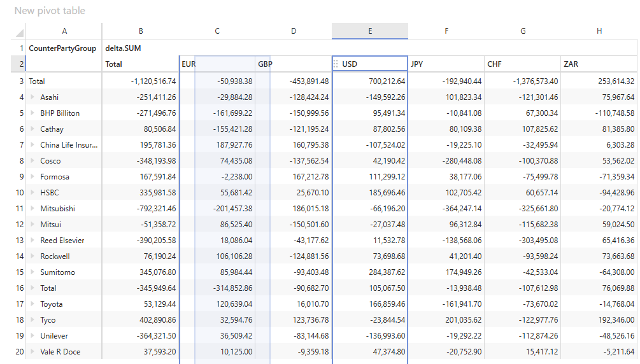Expand the Unilever row
Screen dimensions: 640x364
pos(32,336)
